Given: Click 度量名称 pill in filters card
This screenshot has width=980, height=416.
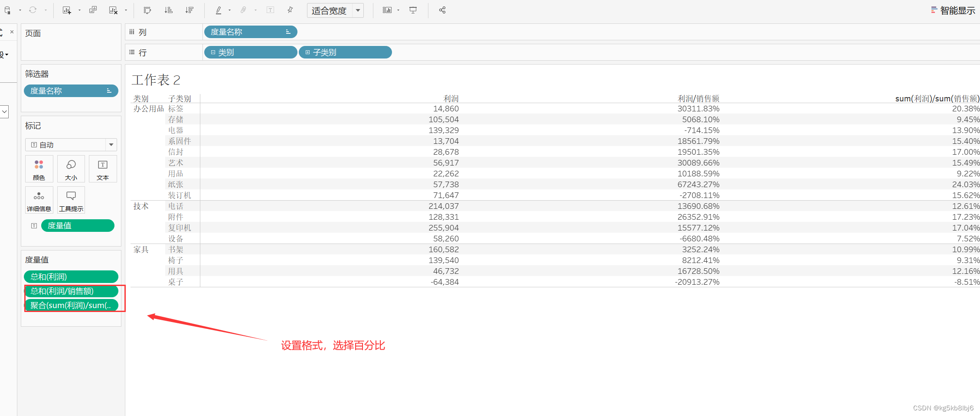Looking at the screenshot, I should 71,91.
